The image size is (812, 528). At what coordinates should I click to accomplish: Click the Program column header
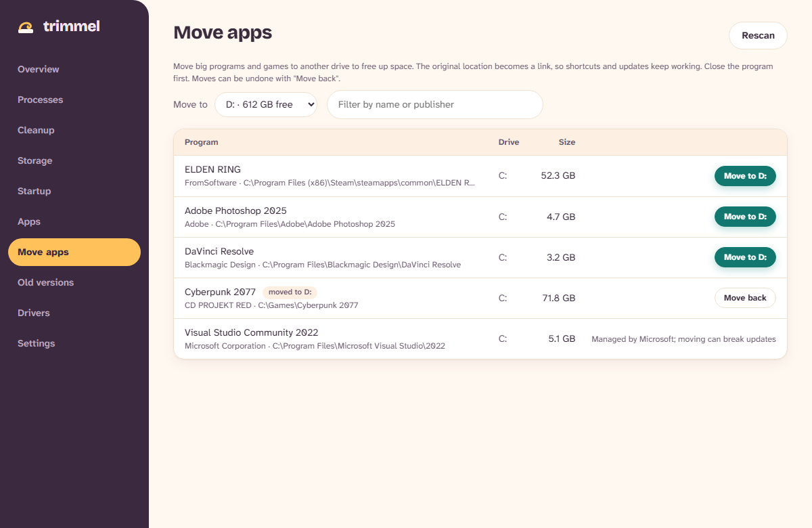click(x=202, y=142)
